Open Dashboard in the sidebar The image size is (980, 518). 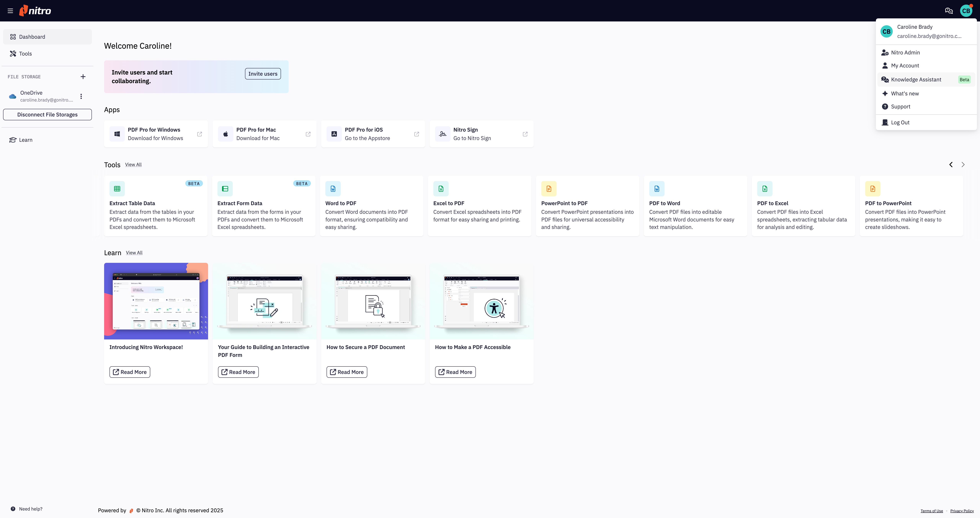click(x=47, y=37)
